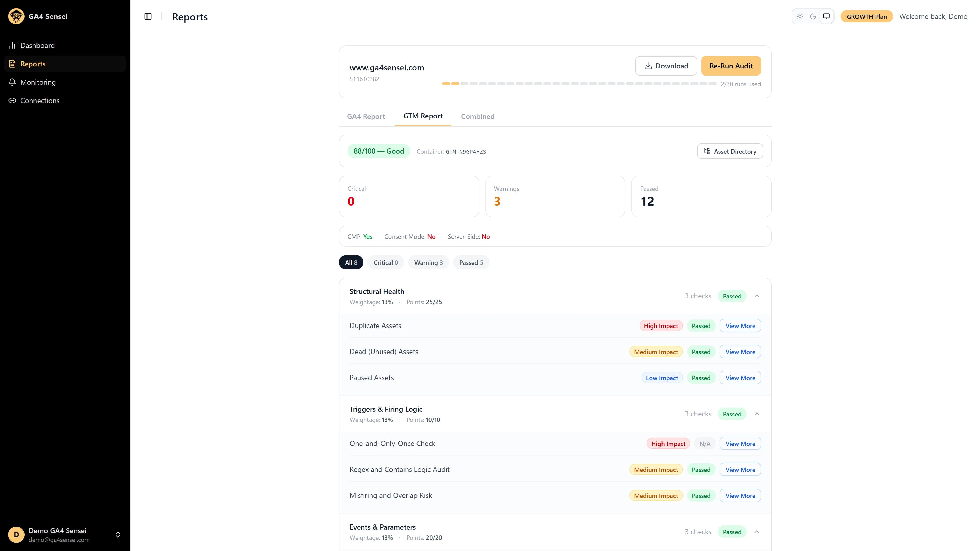Screen dimensions: 980x551
Task: Open Reports in the sidebar
Action: 65,64
